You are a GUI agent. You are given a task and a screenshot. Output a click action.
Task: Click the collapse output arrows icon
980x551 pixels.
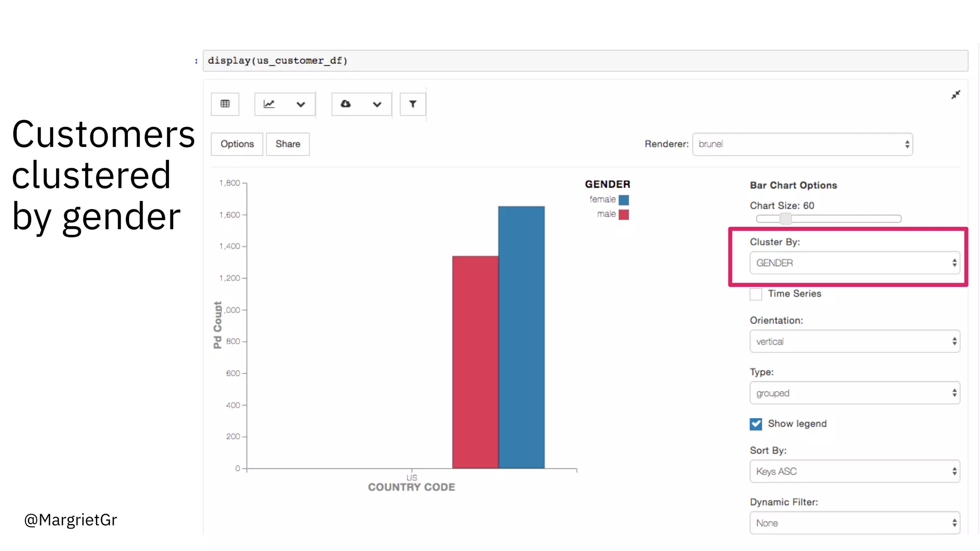point(955,95)
